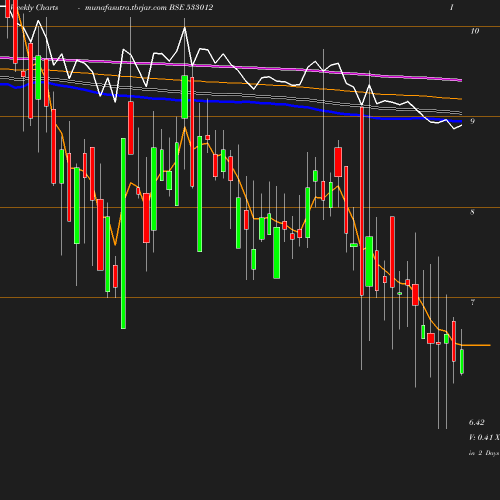Viewport: 500px width, 500px height.
Task: Click the volume text 'V: 0.41 X'
Action: [484, 437]
